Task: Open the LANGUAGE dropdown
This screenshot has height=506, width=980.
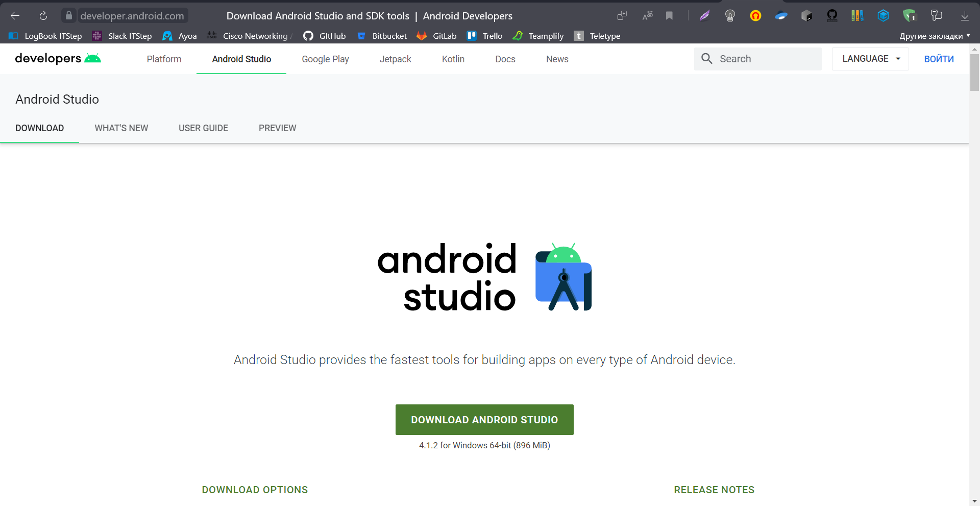Action: point(870,59)
